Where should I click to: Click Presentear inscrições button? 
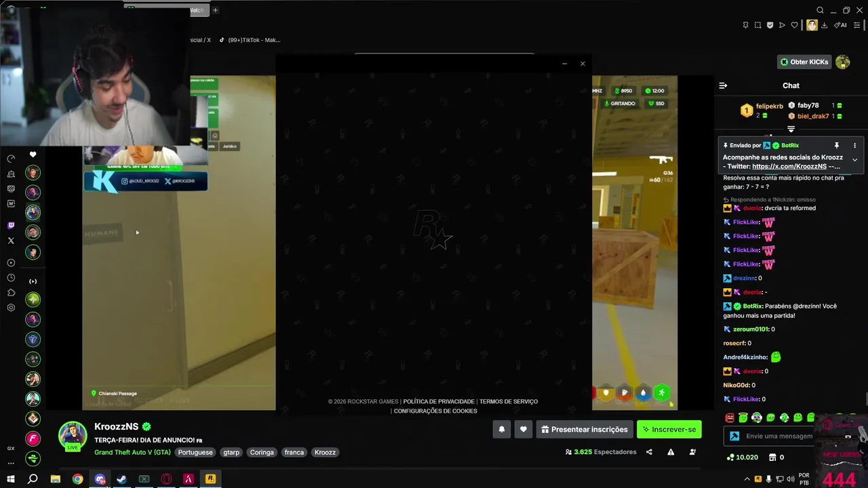click(x=584, y=429)
